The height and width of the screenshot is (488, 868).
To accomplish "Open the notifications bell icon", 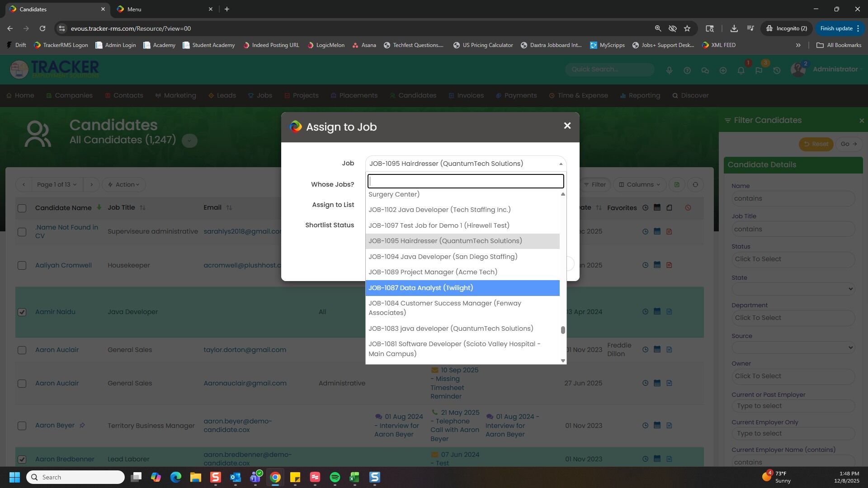I will tap(741, 70).
